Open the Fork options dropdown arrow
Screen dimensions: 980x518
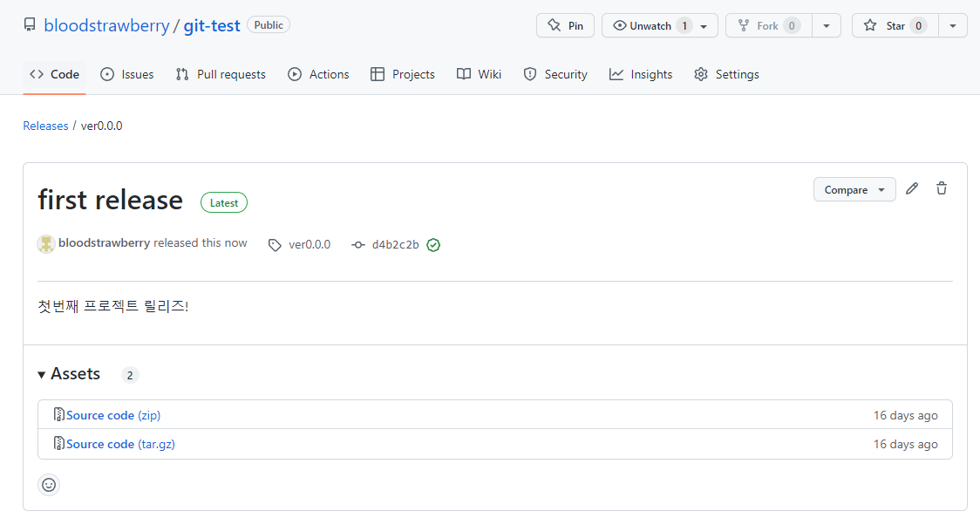click(x=827, y=25)
